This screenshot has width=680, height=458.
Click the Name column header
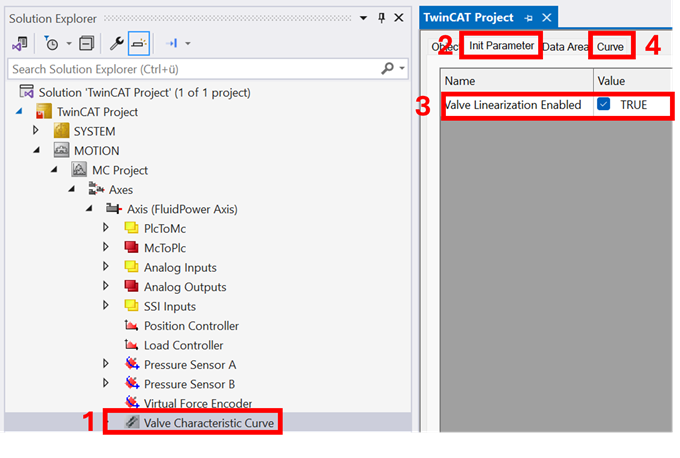click(x=517, y=81)
